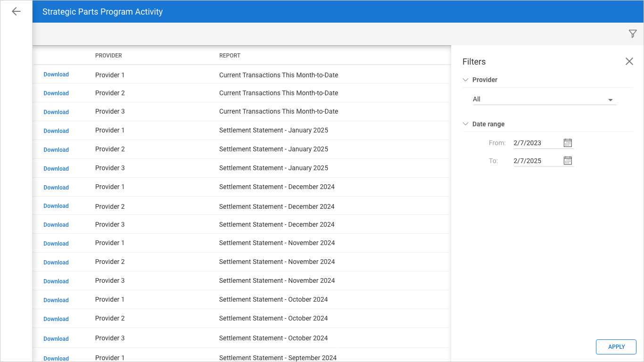Click the From date input field
This screenshot has height=362, width=644.
(537, 143)
